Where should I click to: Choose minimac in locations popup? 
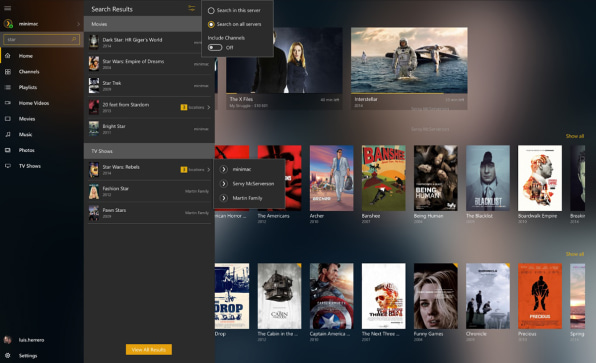242,169
